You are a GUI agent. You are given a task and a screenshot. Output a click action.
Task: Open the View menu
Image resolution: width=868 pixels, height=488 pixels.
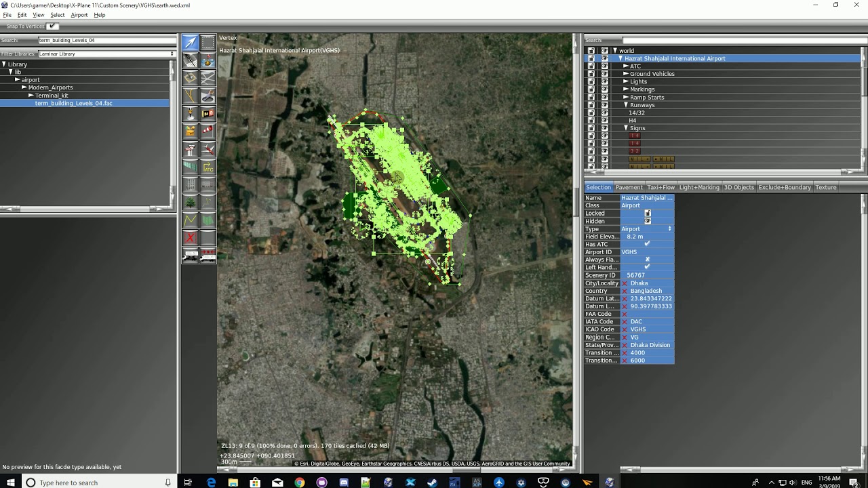coord(39,15)
